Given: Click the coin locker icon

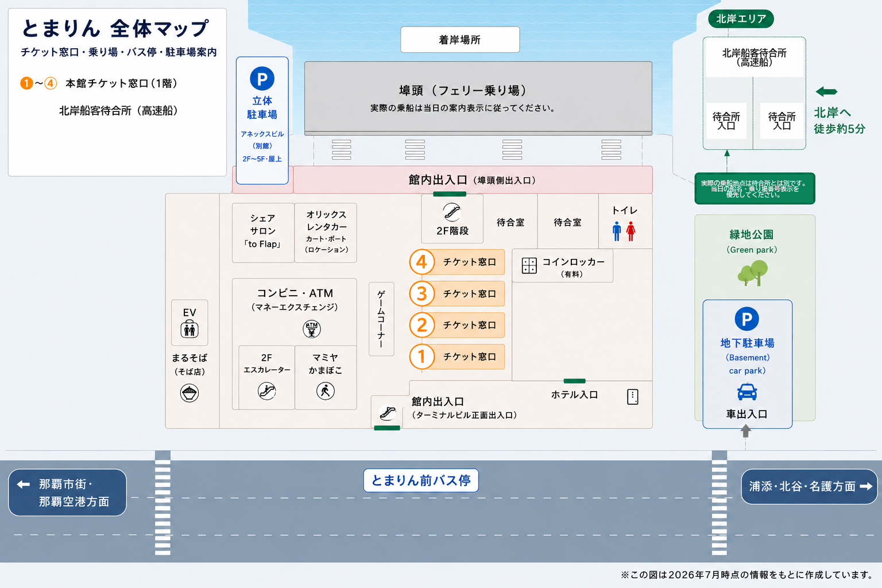Looking at the screenshot, I should click(x=529, y=265).
